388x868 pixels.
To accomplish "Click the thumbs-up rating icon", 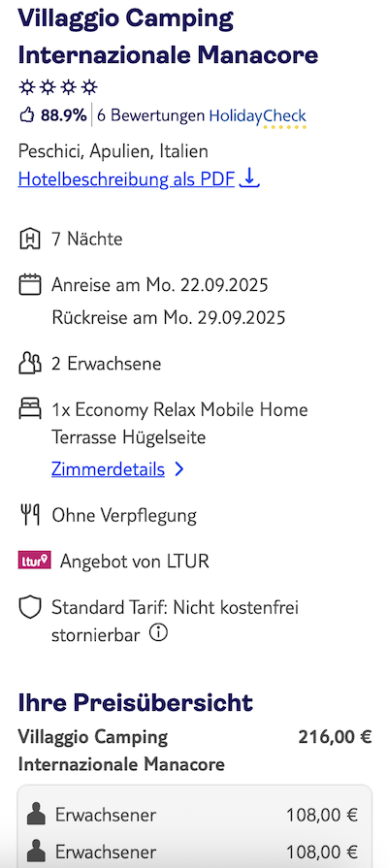I will 26,115.
